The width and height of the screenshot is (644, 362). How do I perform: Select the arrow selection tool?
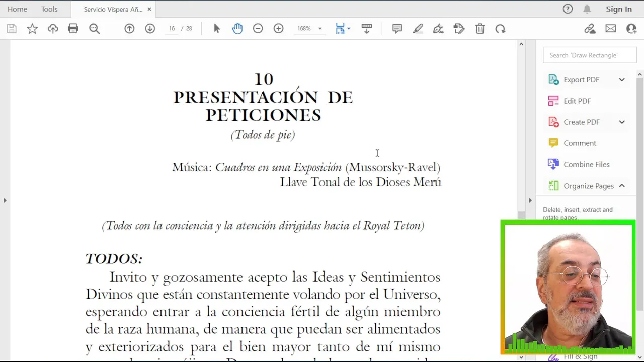point(217,29)
